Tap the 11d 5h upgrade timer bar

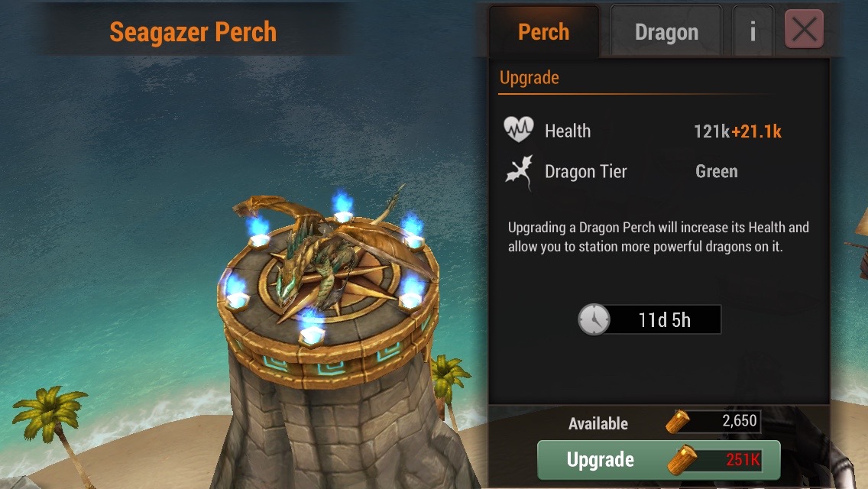tap(650, 319)
